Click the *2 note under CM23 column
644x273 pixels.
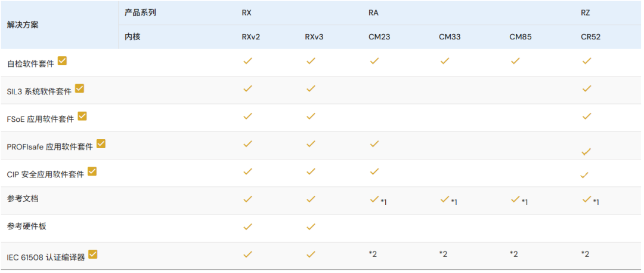pos(373,254)
